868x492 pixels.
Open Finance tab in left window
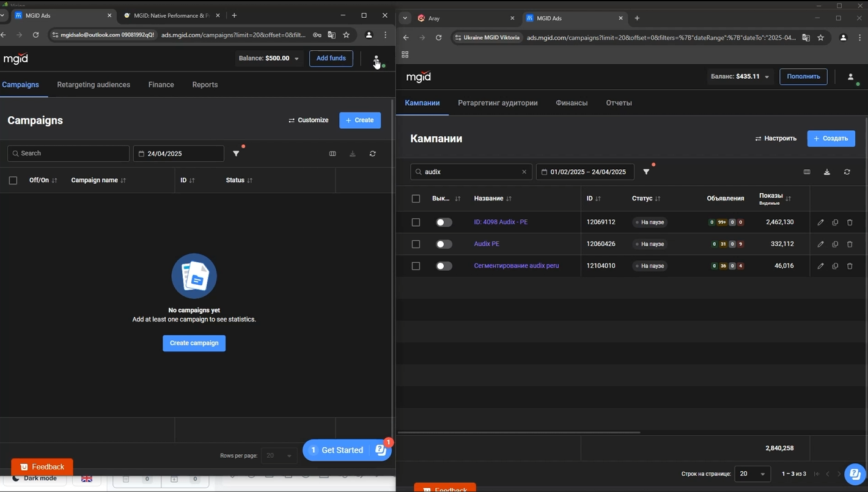click(x=161, y=85)
